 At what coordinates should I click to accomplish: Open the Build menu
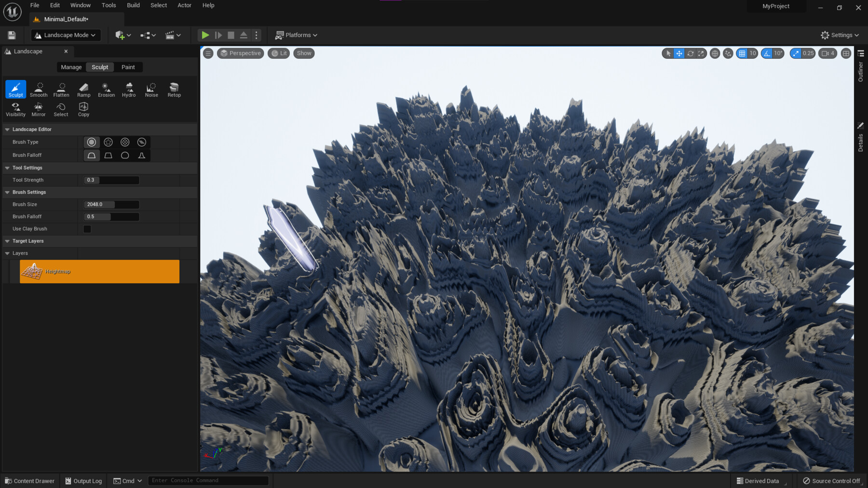click(x=133, y=5)
